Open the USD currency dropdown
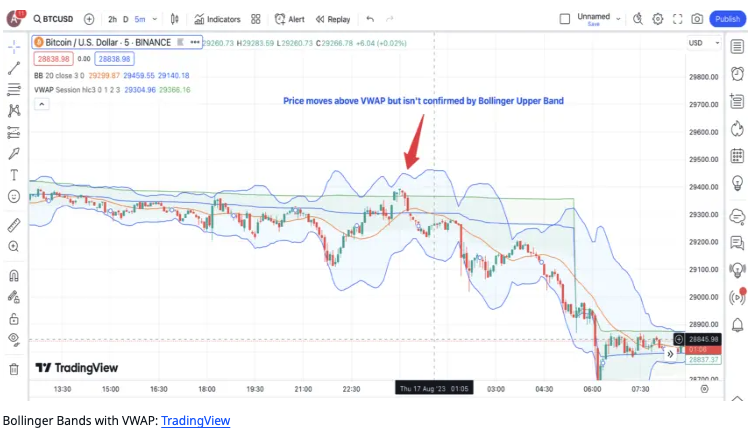Viewport: 752px width, 436px height. 704,43
